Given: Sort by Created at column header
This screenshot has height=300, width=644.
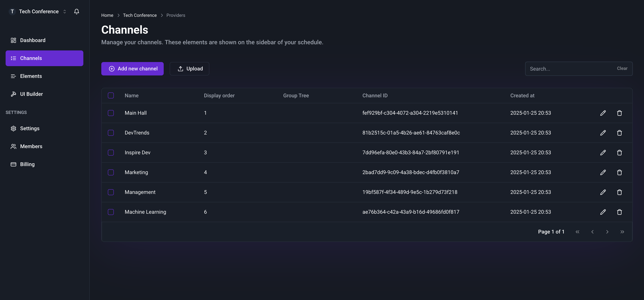Looking at the screenshot, I should pos(522,95).
